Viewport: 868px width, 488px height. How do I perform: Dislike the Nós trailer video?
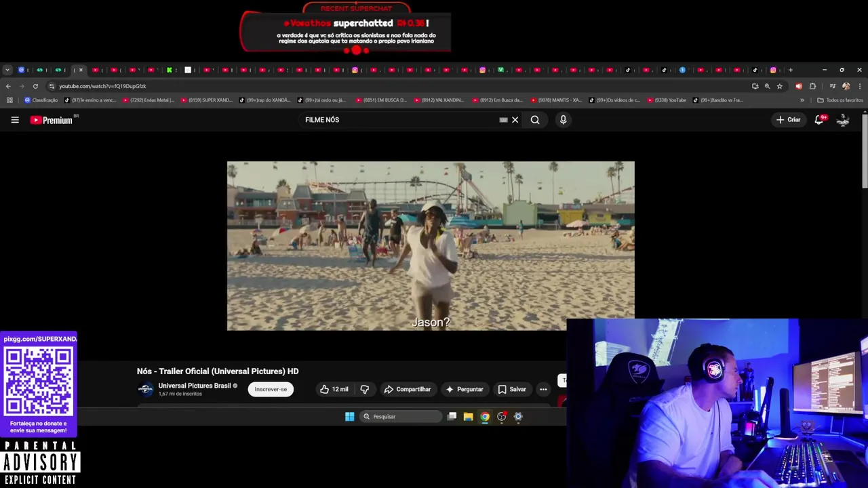365,389
